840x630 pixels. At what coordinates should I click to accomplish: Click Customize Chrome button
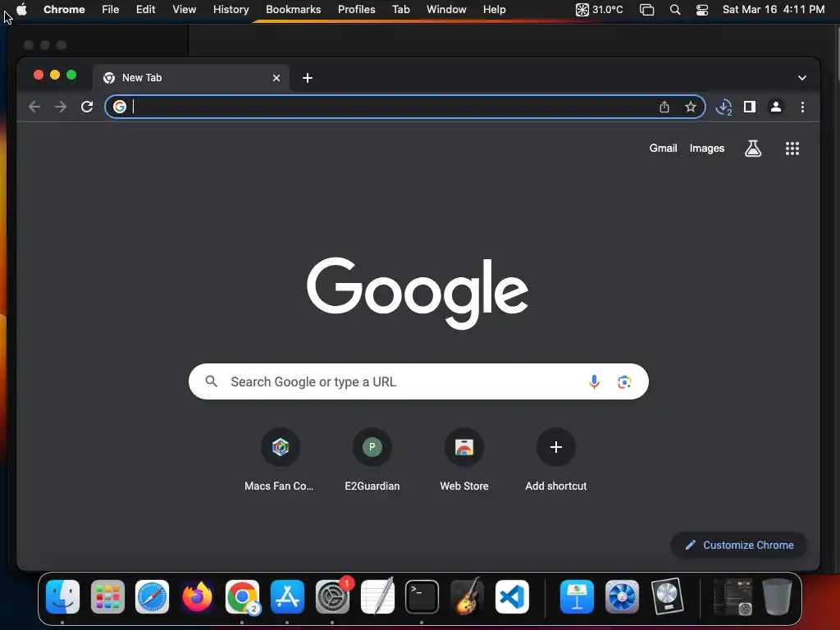click(739, 545)
